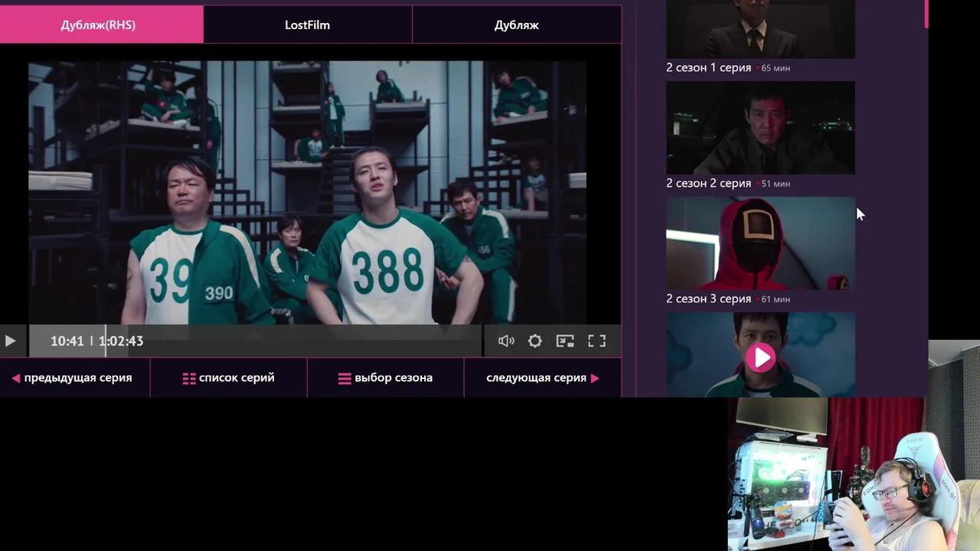Screen dimensions: 980x551
Task: Click the 10:41 elapsed time readout
Action: [67, 341]
